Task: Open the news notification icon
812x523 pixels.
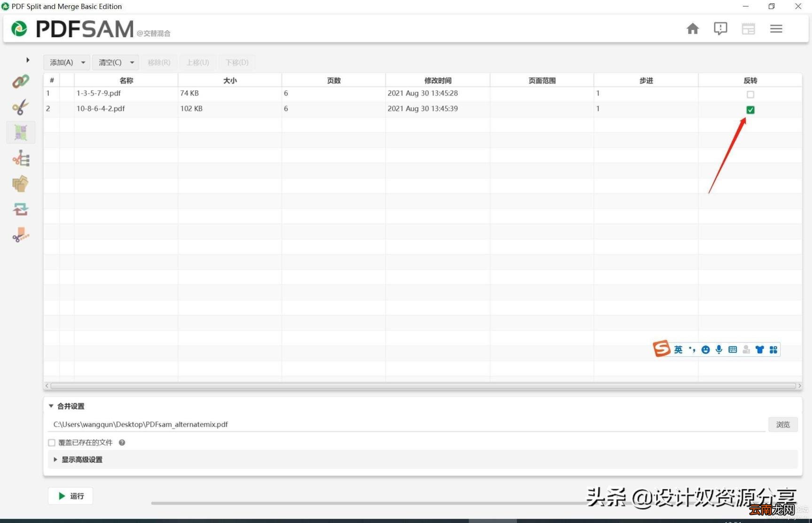Action: point(720,29)
